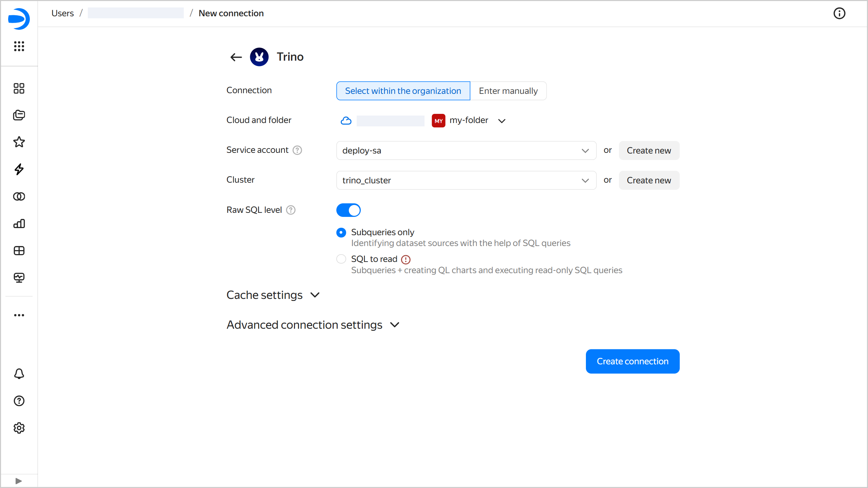Click the DataLens logo icon
Viewport: 868px width, 488px height.
coord(19,19)
